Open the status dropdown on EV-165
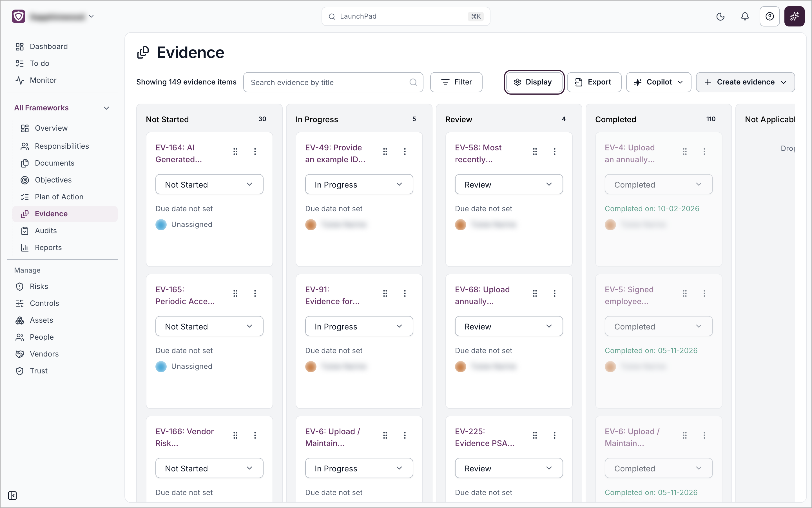The width and height of the screenshot is (812, 508). [209, 326]
